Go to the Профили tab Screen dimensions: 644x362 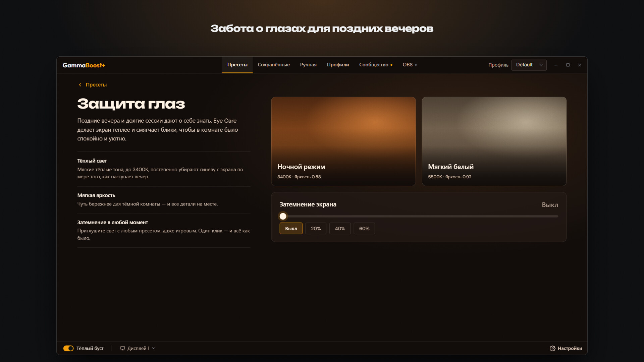coord(338,65)
